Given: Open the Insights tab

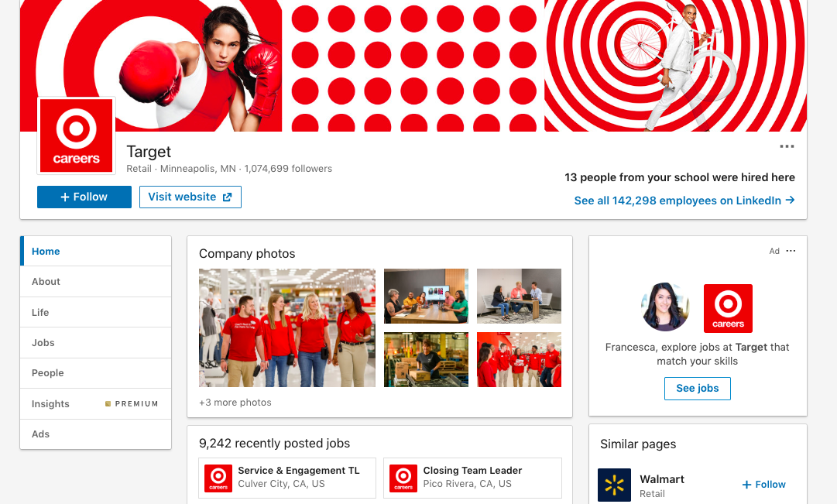Looking at the screenshot, I should [x=96, y=403].
